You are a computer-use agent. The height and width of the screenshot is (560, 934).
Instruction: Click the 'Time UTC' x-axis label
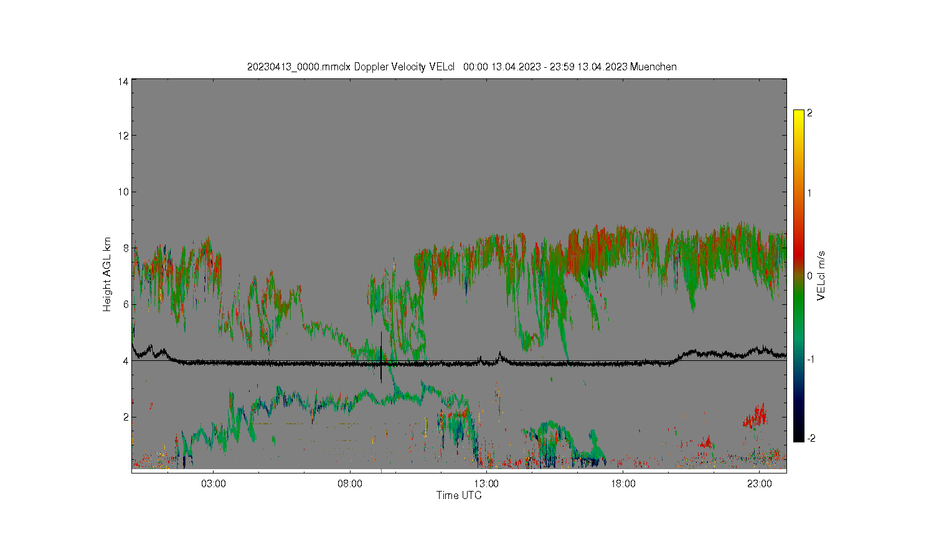(x=459, y=495)
